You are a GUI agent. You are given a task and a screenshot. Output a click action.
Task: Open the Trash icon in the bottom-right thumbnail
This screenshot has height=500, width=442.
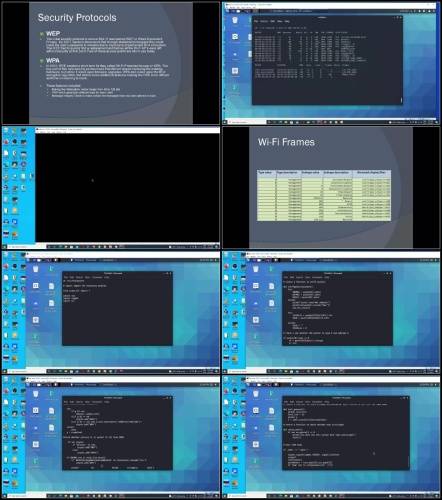pyautogui.click(x=256, y=394)
